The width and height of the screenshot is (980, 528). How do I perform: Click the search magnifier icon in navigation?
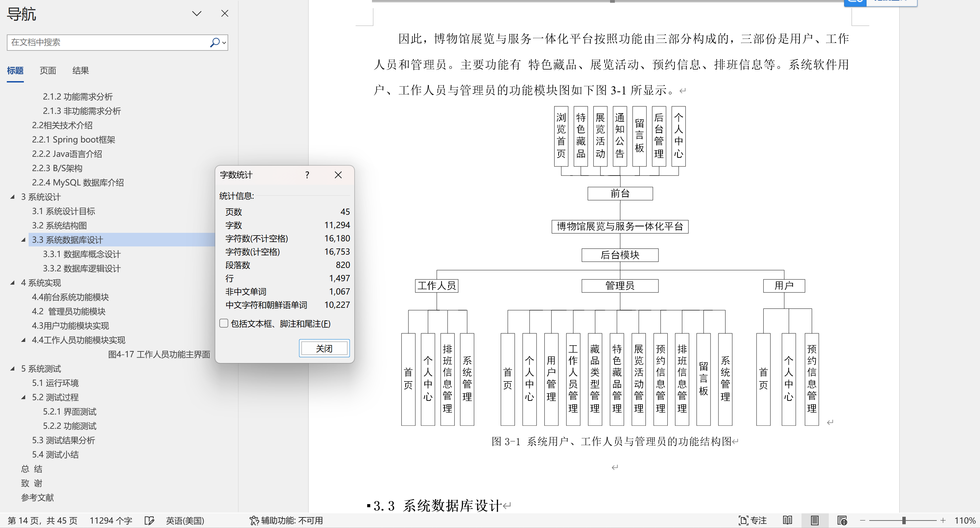[x=215, y=42]
